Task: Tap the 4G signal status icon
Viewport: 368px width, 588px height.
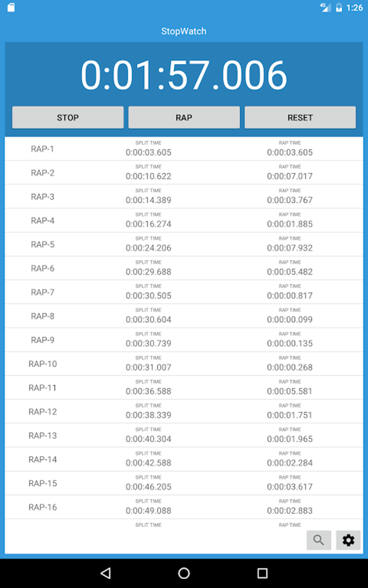Action: pos(325,7)
